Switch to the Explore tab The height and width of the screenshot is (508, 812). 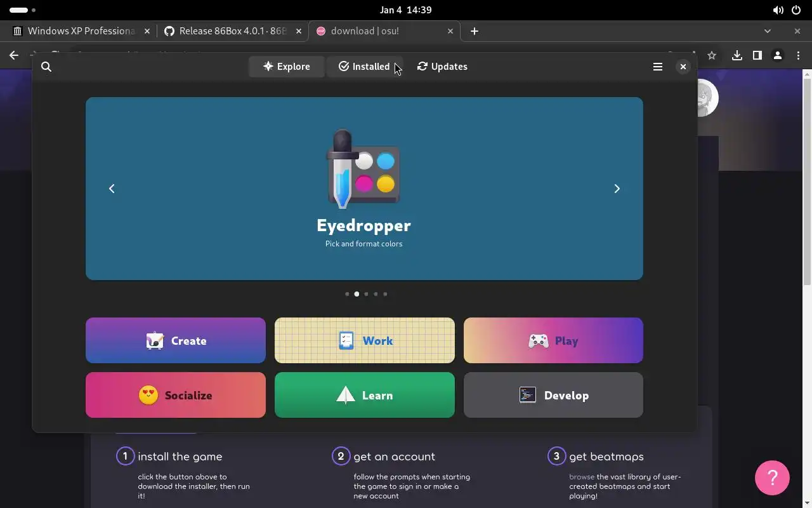tap(287, 67)
